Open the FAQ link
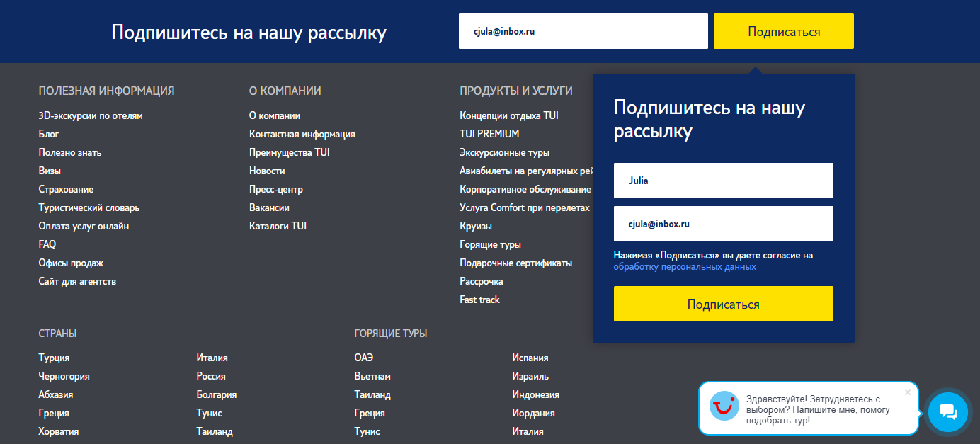This screenshot has width=980, height=444. point(47,244)
